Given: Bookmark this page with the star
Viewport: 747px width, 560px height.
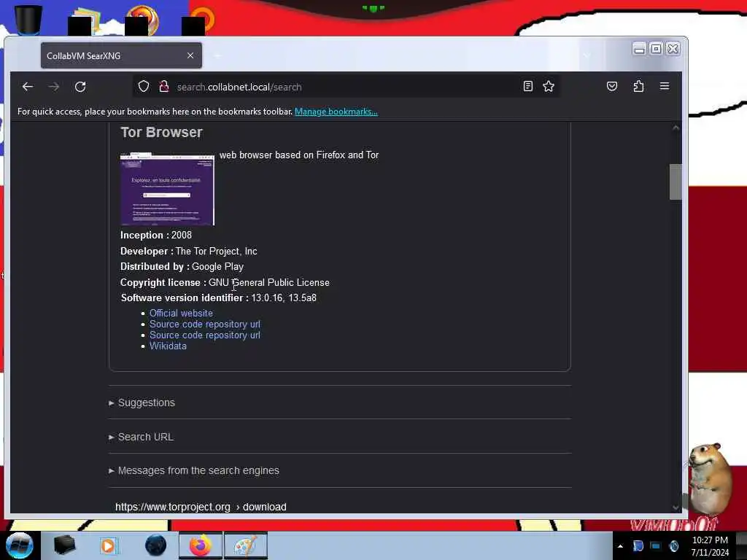Looking at the screenshot, I should (x=549, y=86).
